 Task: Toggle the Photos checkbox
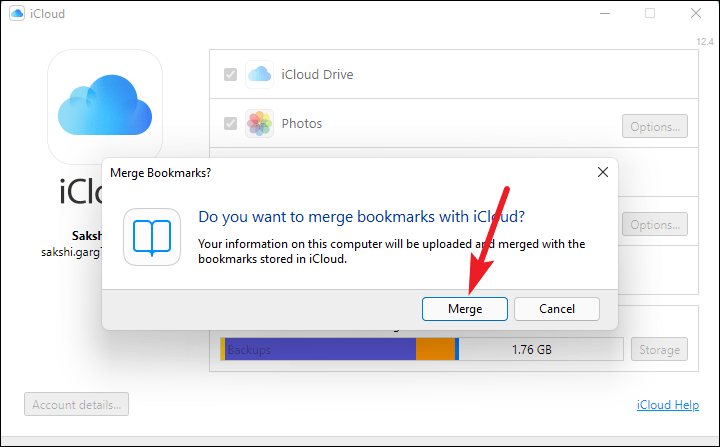(x=231, y=124)
